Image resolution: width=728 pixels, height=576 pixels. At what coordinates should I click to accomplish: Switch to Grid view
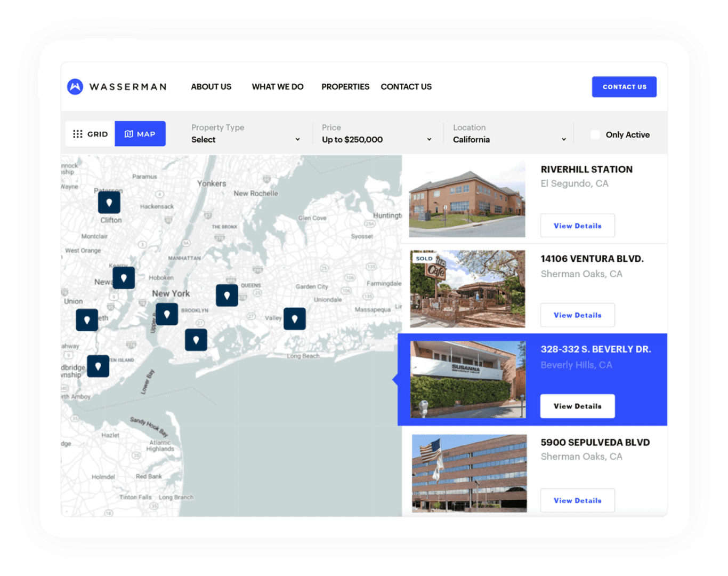[x=90, y=134]
